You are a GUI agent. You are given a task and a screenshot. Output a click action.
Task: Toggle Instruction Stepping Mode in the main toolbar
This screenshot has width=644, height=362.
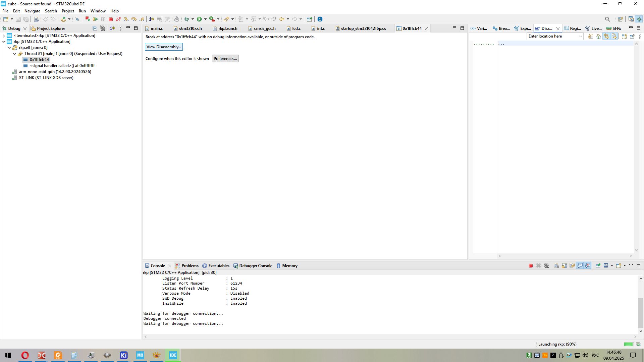[152, 19]
